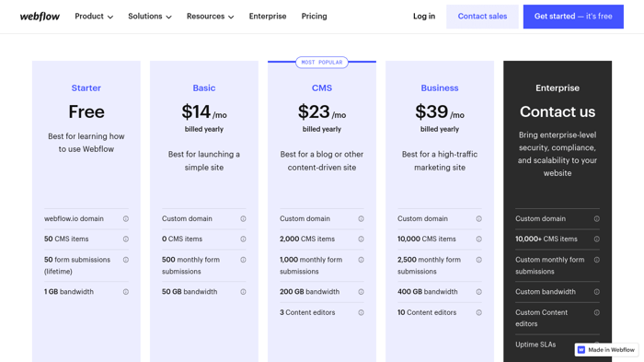Click 'Best for learning how to use Webflow'
The width and height of the screenshot is (644, 362).
[x=86, y=143]
